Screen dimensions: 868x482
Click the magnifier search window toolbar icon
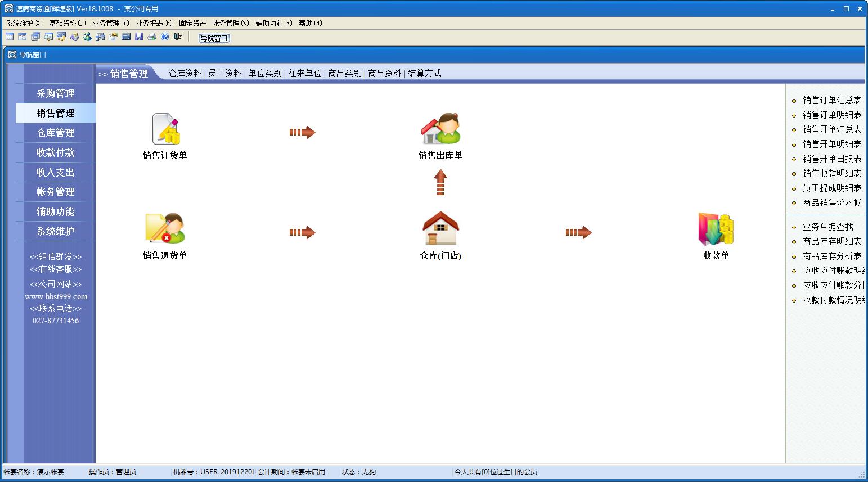click(x=48, y=37)
